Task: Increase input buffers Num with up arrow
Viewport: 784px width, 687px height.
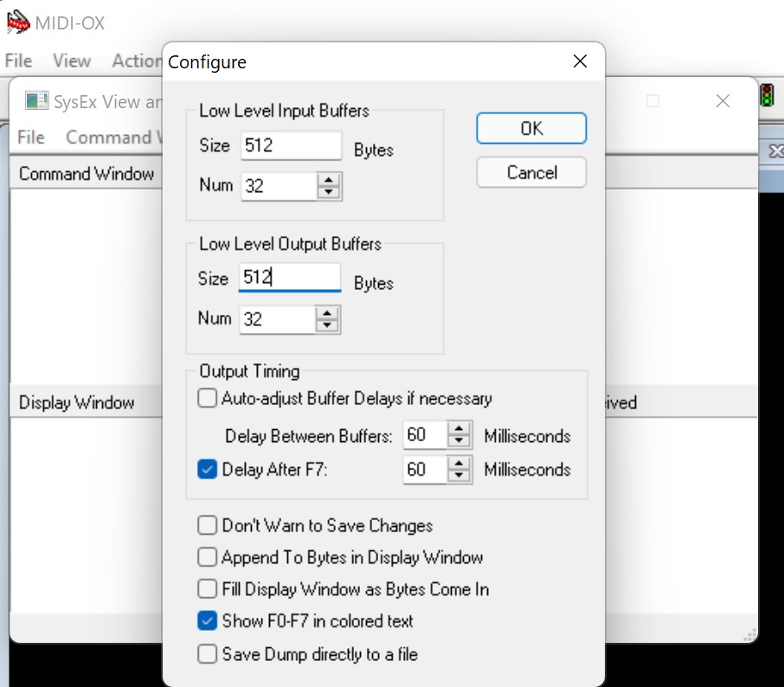Action: (x=328, y=179)
